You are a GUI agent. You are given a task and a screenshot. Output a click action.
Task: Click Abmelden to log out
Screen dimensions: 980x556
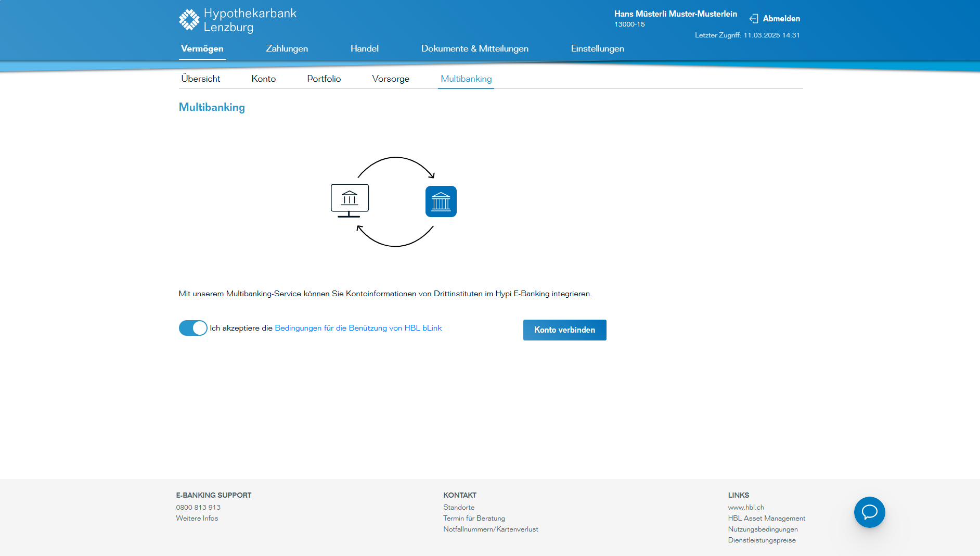[781, 19]
